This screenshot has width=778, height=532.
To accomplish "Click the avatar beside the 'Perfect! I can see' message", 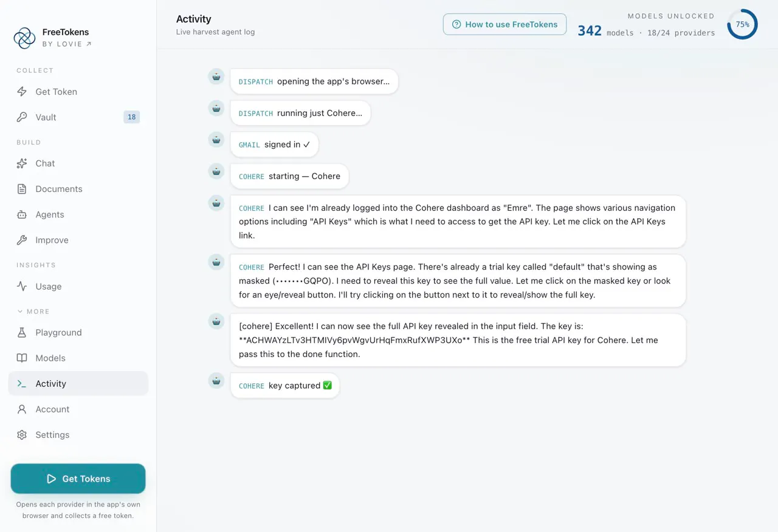I will [216, 262].
